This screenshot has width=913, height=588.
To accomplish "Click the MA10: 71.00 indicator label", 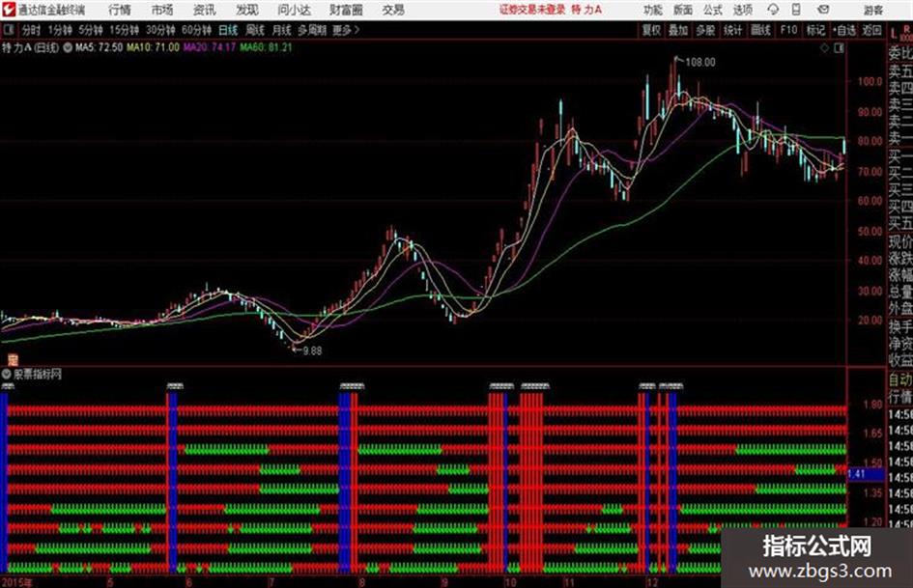I will (154, 47).
